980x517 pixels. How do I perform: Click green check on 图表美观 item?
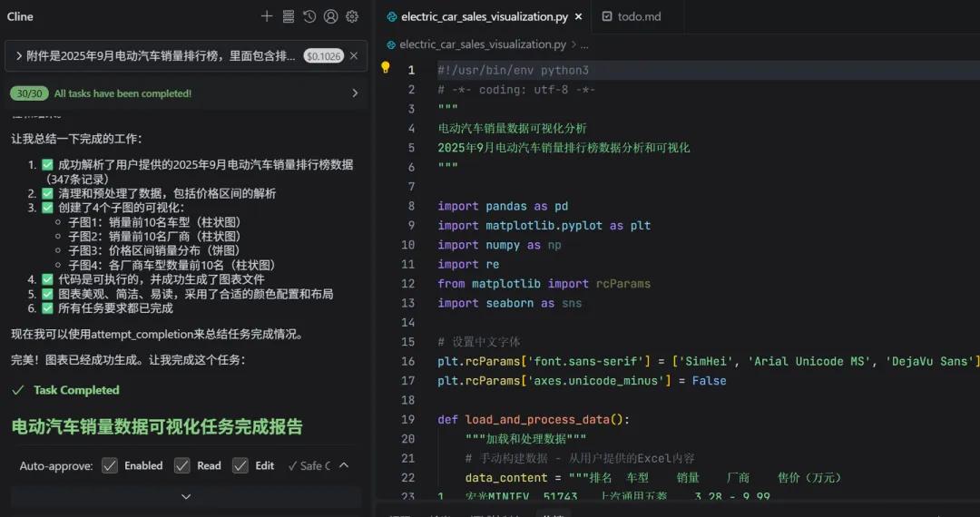coord(47,294)
